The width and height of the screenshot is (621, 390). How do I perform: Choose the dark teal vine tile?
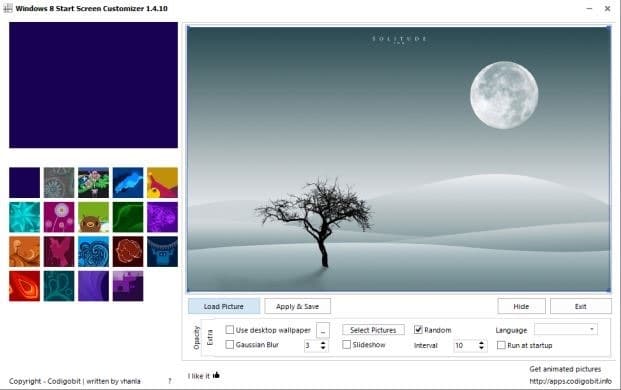tap(59, 286)
